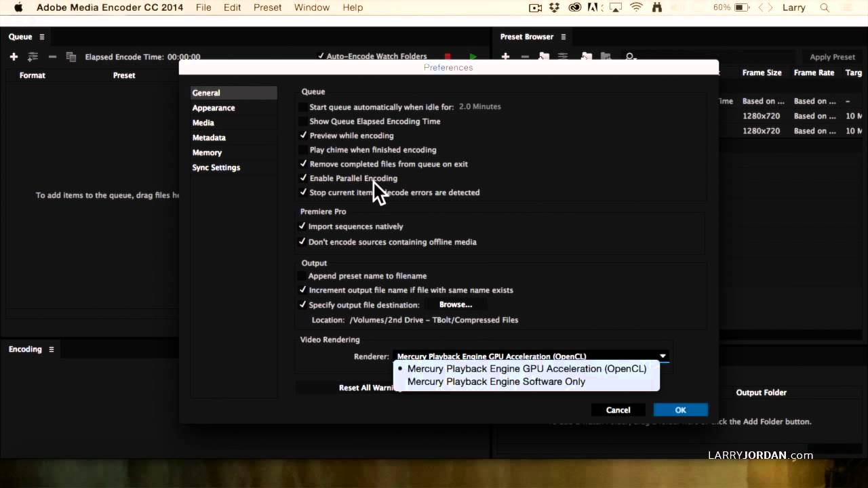Open preset settings icon in Preset Browser
The image size is (868, 488).
(562, 57)
